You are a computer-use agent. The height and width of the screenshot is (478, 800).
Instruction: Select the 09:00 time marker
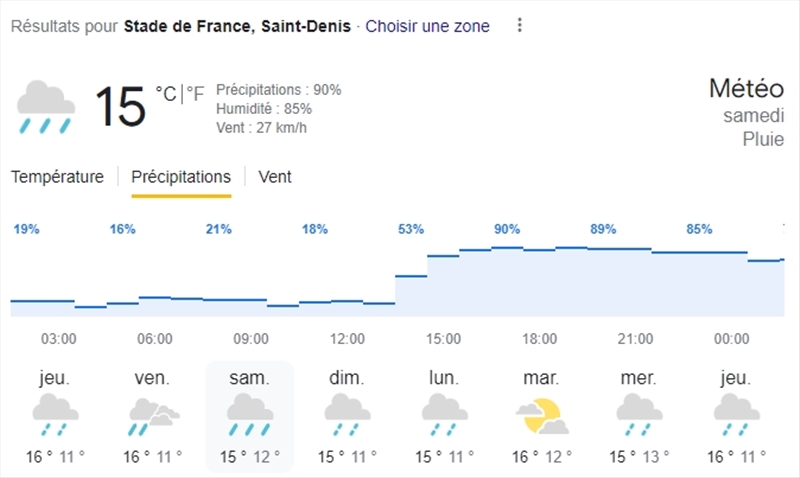click(250, 339)
